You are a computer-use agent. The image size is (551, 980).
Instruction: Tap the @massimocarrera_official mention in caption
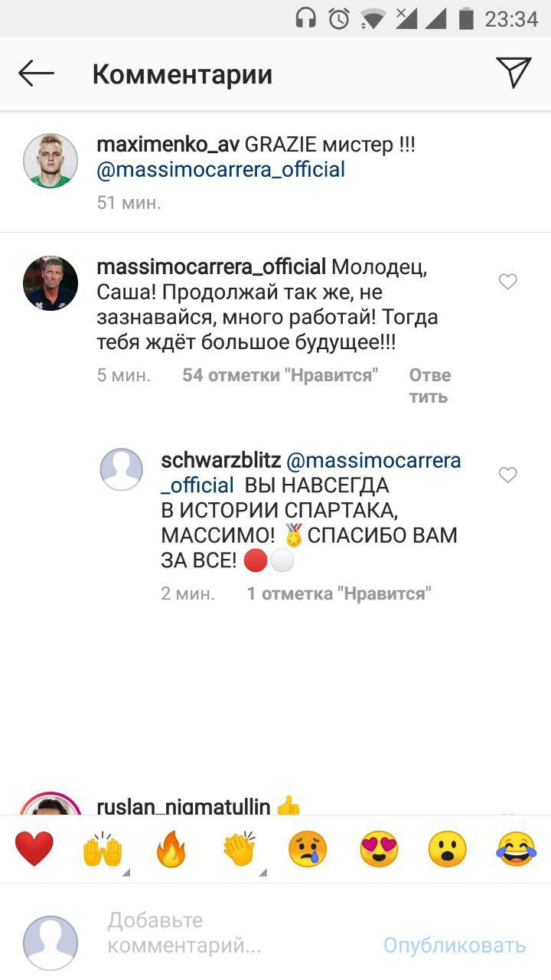click(x=220, y=169)
